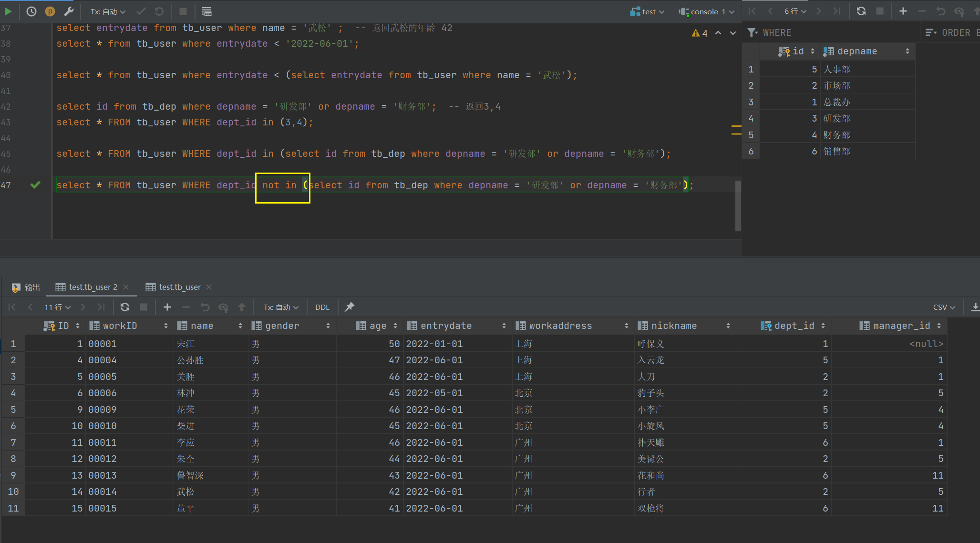Open the console_1 session dropdown

707,11
